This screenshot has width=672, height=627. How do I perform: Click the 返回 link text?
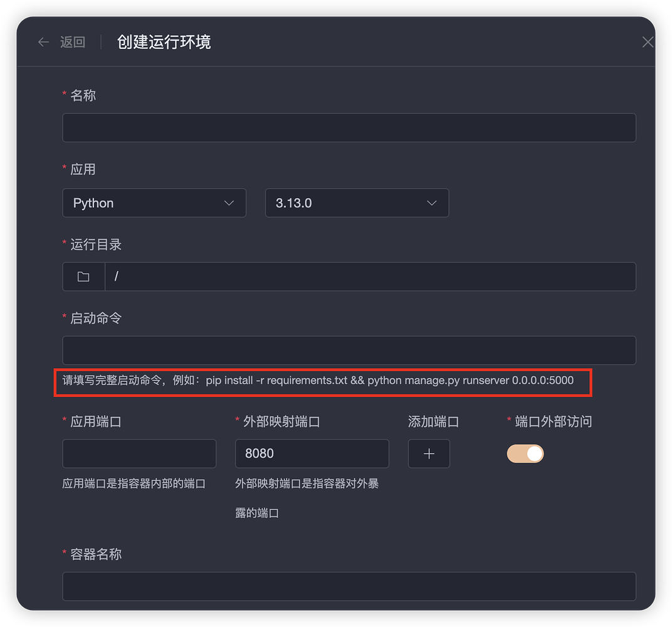point(72,42)
